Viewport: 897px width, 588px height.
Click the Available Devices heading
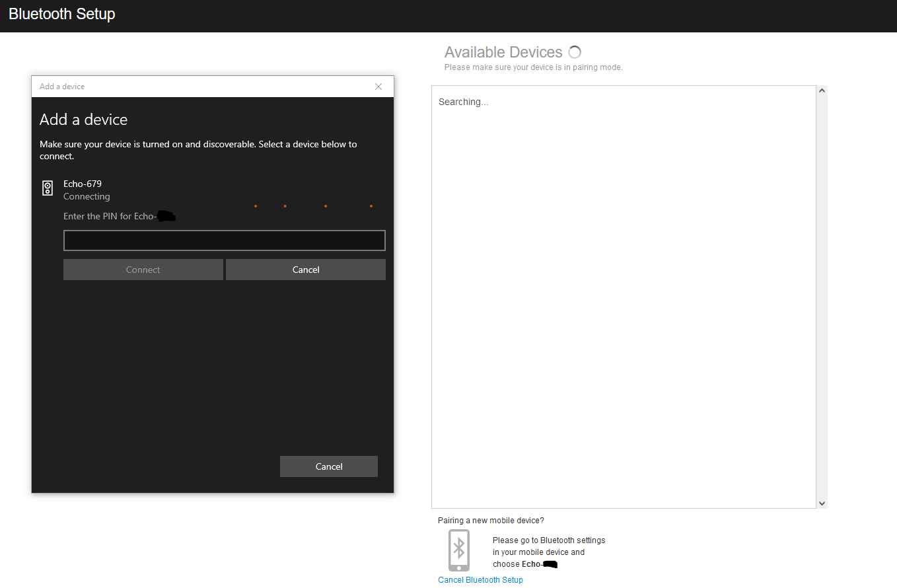tap(503, 52)
